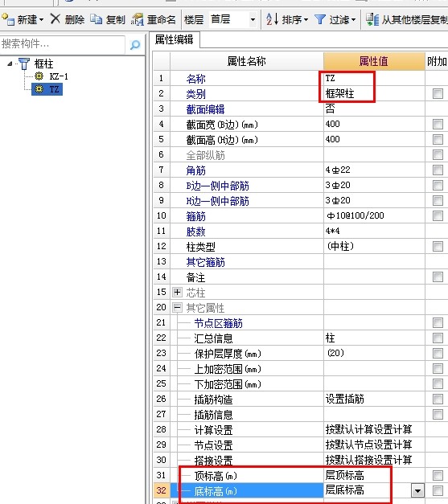Click the 名称 value cell TZ
The image size is (448, 504).
pyautogui.click(x=374, y=78)
